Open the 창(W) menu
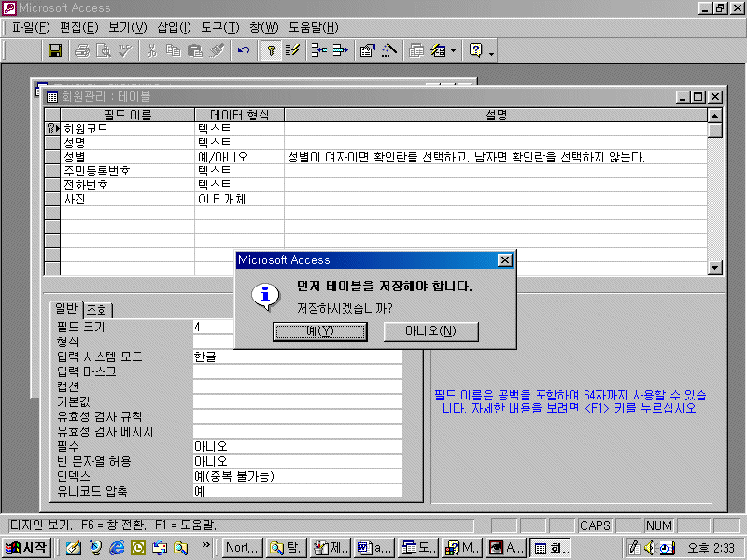Screen dimensions: 747x560 point(264,28)
